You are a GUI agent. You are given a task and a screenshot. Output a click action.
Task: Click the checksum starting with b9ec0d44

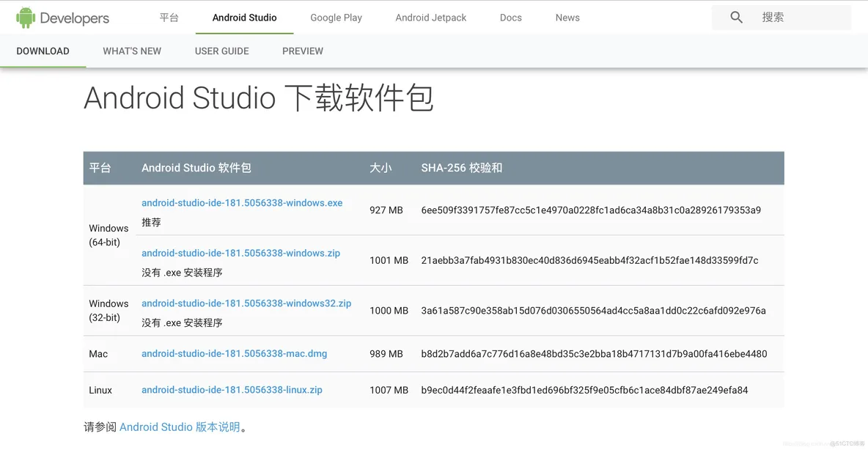tap(584, 390)
